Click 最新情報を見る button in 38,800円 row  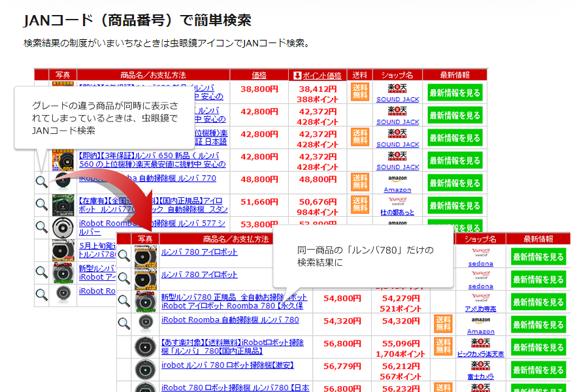tap(455, 93)
